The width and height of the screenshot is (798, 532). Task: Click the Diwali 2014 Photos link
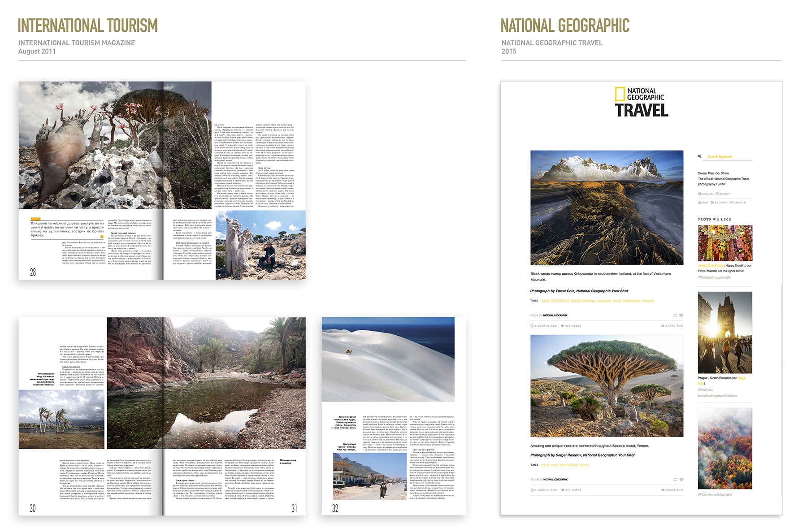(x=711, y=265)
